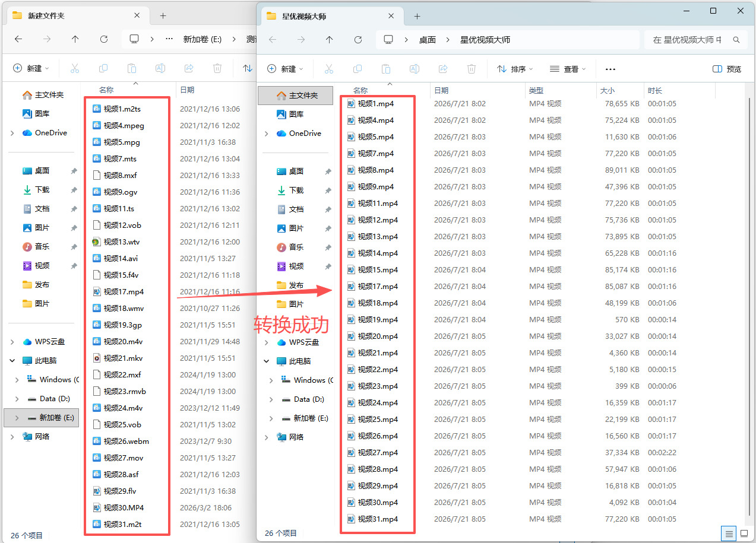This screenshot has height=543, width=756.
Task: Click the Delete trash icon in right window
Action: pos(472,69)
